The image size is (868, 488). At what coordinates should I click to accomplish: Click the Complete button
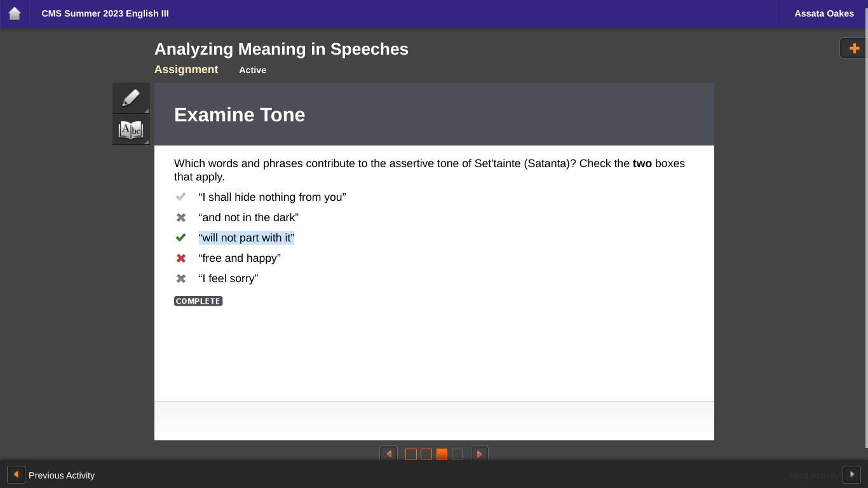[x=198, y=301]
